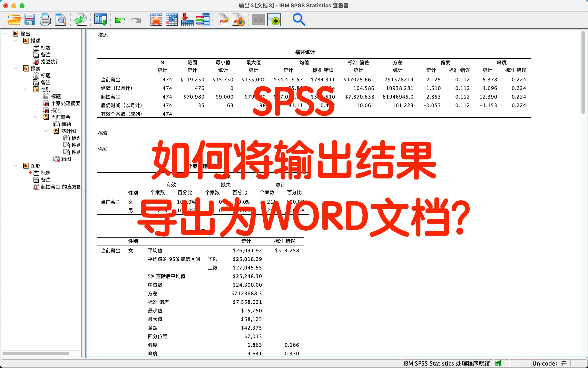
Task: Redo with the gray arrow
Action: click(136, 20)
